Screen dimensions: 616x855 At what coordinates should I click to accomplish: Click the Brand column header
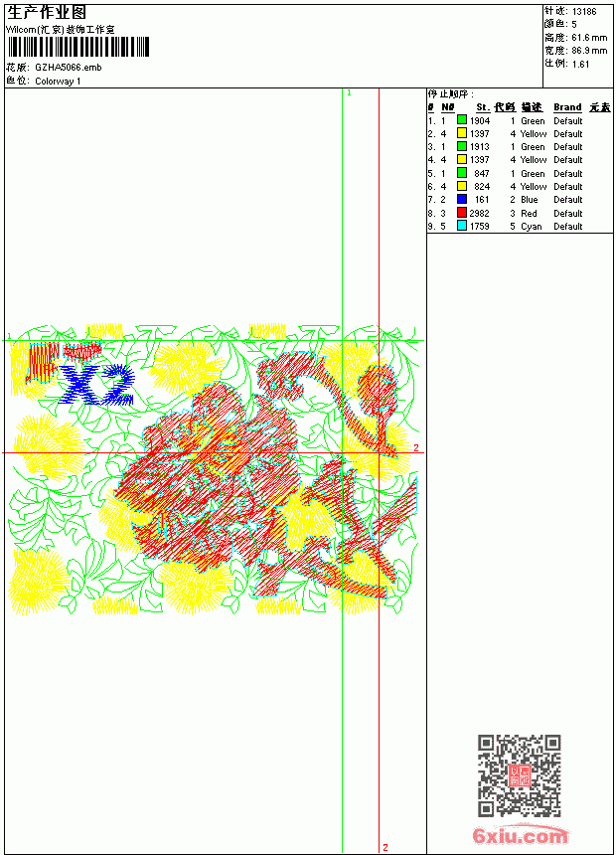click(x=567, y=107)
